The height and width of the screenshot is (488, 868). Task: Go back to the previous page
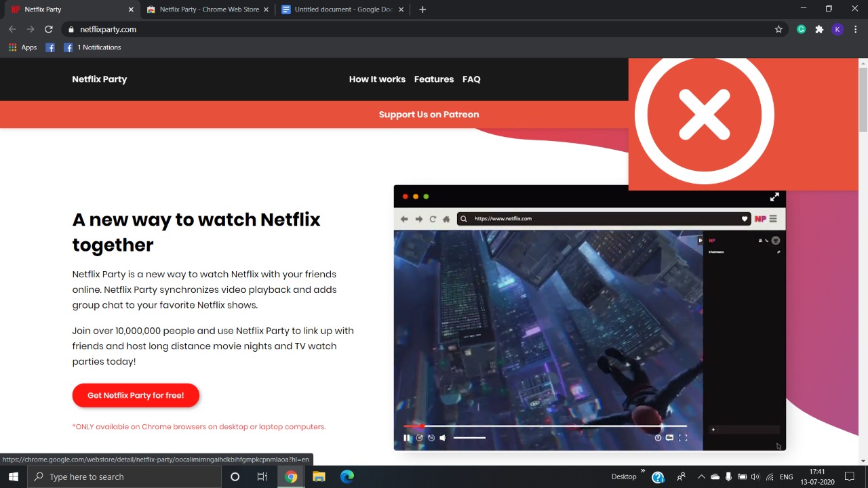[12, 29]
